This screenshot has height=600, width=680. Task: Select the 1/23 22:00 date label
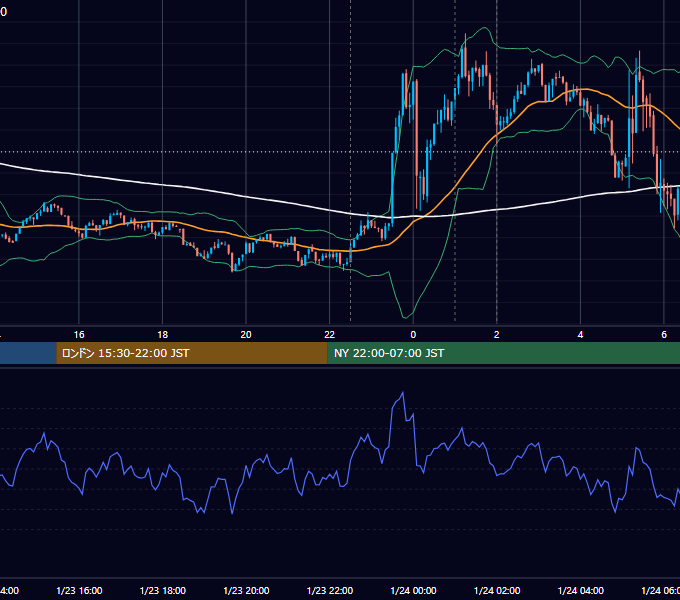(330, 590)
